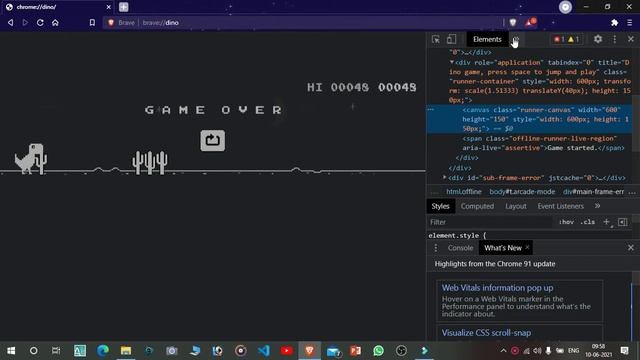Screen dimensions: 640x360
Task: Click body#t.arcade-mode in the breadcrumb
Action: click(522, 191)
